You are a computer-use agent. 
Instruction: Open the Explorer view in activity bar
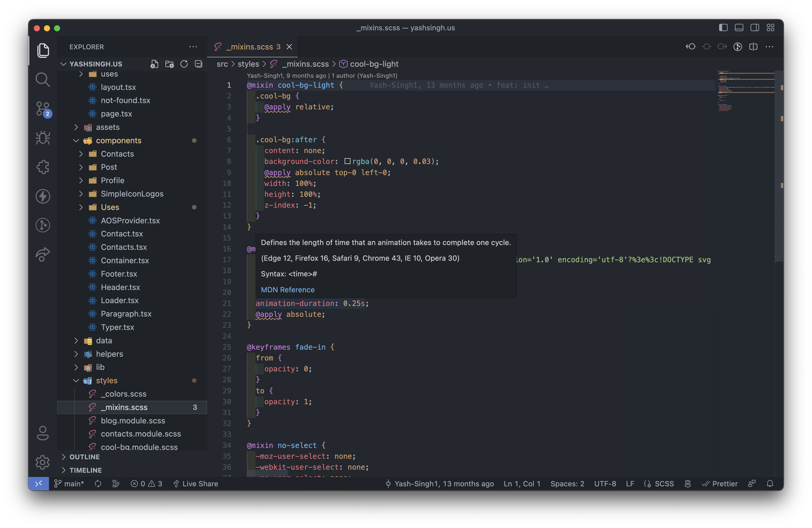pyautogui.click(x=43, y=50)
